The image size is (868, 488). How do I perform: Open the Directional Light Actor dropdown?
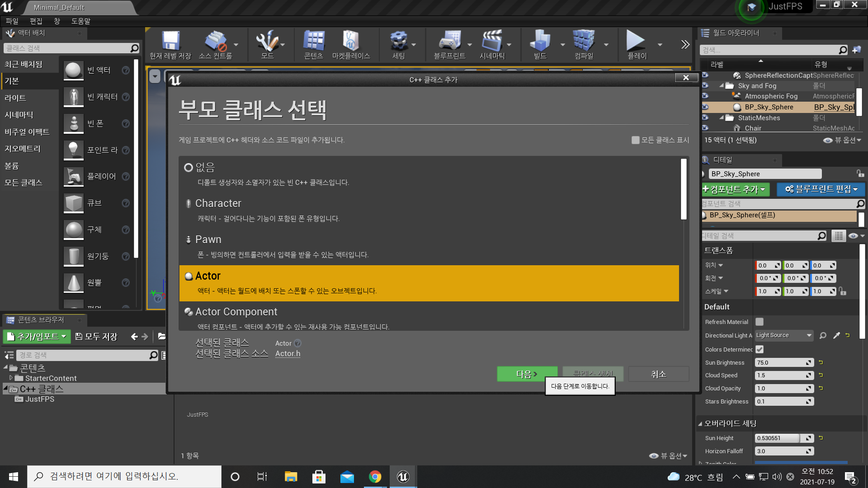click(783, 335)
